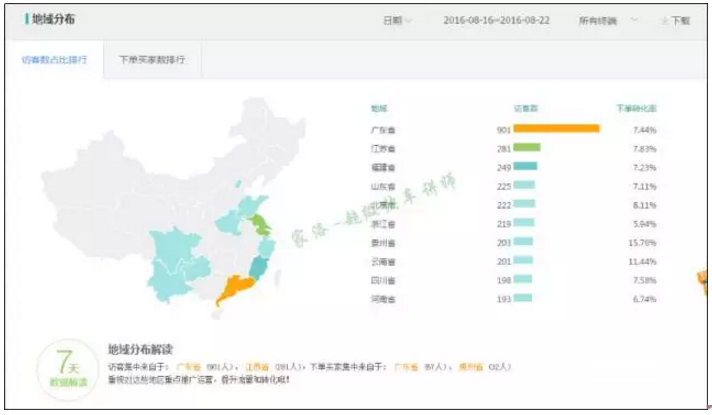Image resolution: width=712 pixels, height=415 pixels.
Task: Click the 广东省 row label in the table
Action: tap(383, 130)
